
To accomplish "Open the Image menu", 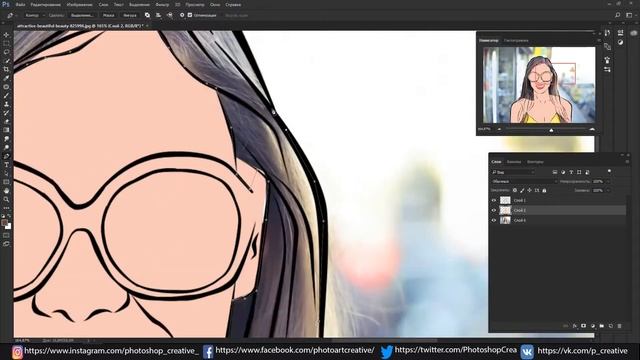I will [80, 5].
